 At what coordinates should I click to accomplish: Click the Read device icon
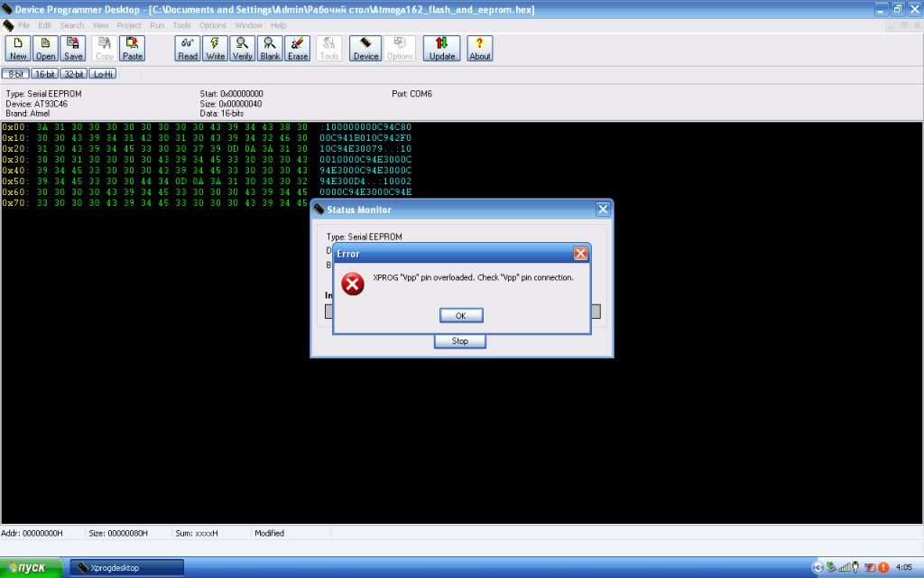pos(188,49)
